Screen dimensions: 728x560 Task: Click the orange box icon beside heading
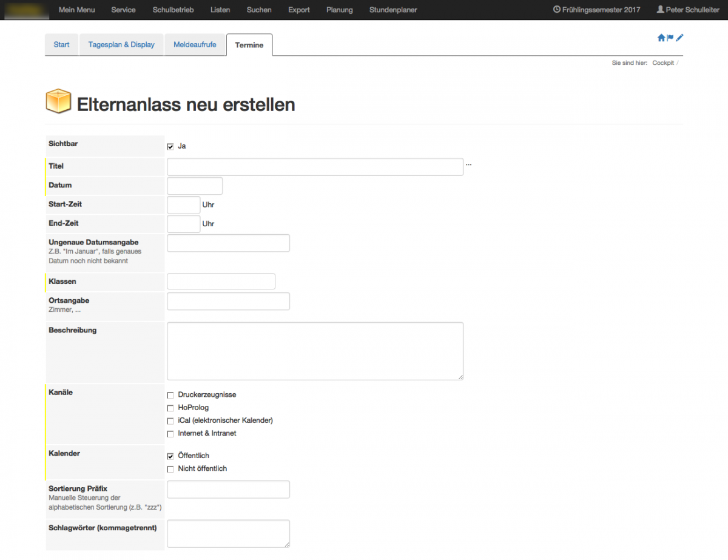click(59, 101)
